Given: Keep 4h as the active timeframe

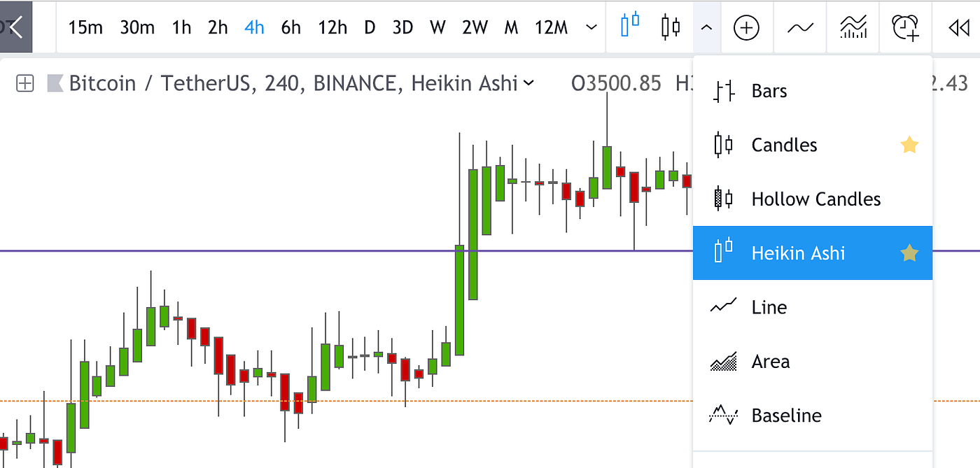Looking at the screenshot, I should (254, 27).
